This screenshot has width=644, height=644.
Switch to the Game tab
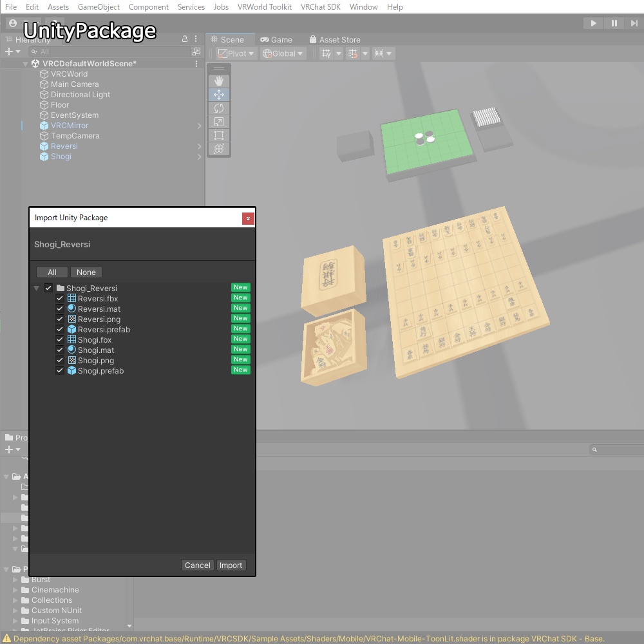276,40
